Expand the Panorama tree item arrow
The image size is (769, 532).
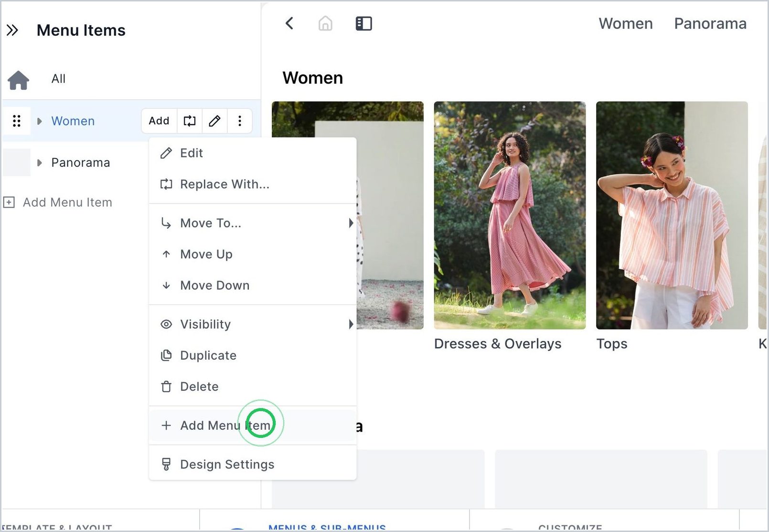(40, 163)
